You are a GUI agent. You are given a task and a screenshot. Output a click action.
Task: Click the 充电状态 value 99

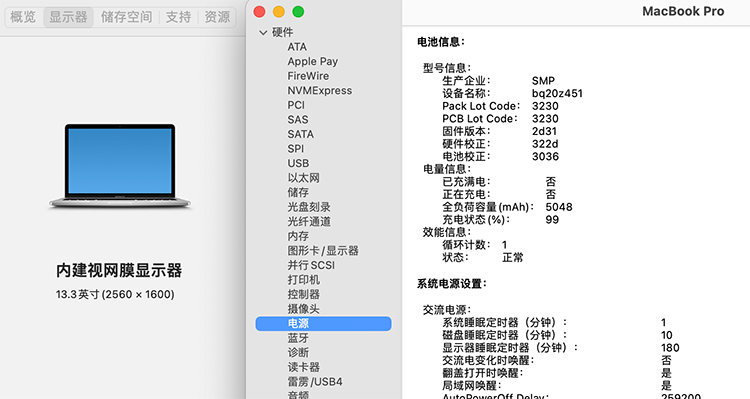[x=552, y=220]
